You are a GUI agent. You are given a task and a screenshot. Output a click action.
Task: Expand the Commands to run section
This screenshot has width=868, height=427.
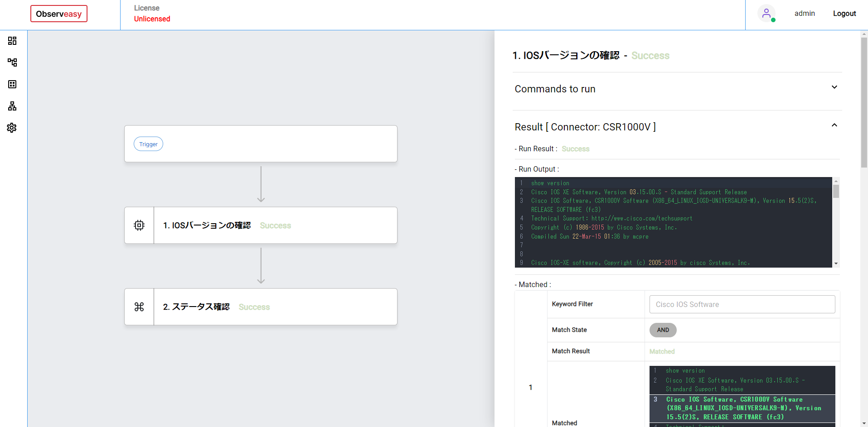coord(834,87)
